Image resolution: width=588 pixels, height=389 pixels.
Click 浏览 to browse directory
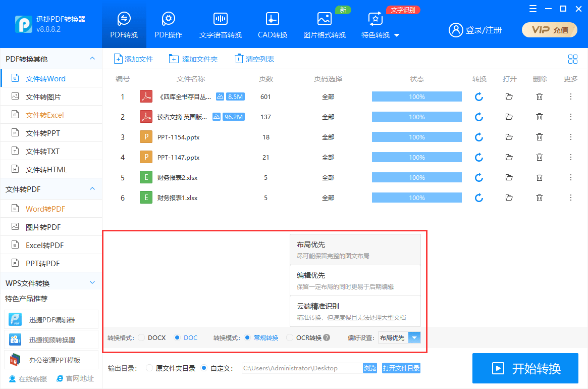coord(370,368)
